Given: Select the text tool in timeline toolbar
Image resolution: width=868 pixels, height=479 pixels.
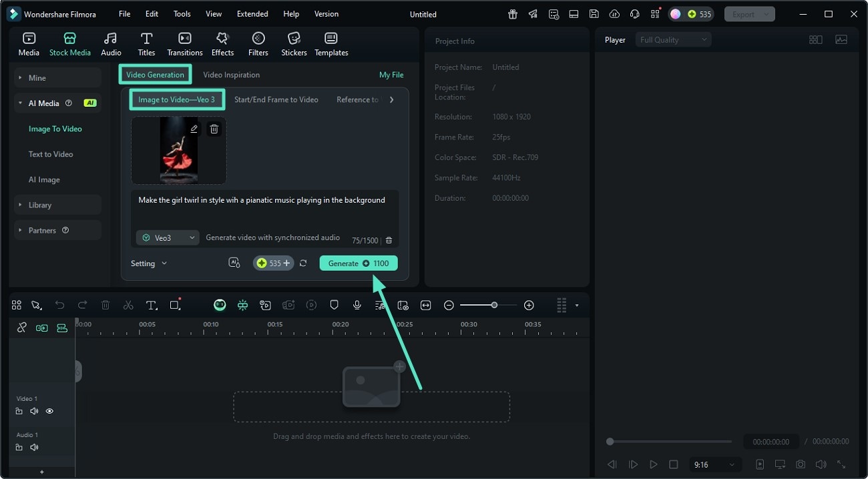Looking at the screenshot, I should click(152, 305).
